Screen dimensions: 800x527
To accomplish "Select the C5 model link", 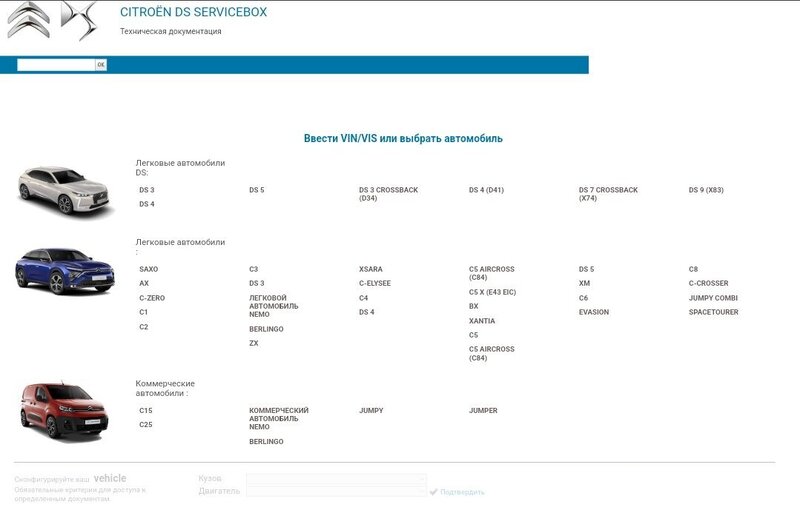I will [x=473, y=335].
